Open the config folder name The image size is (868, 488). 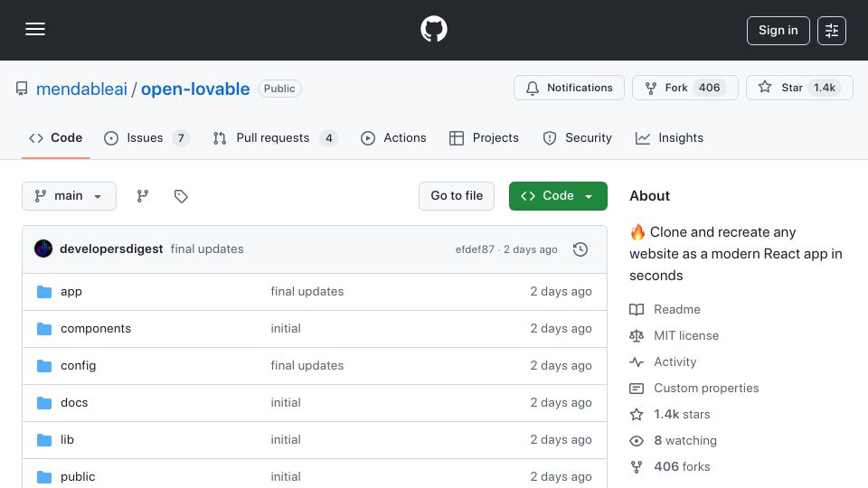click(78, 366)
